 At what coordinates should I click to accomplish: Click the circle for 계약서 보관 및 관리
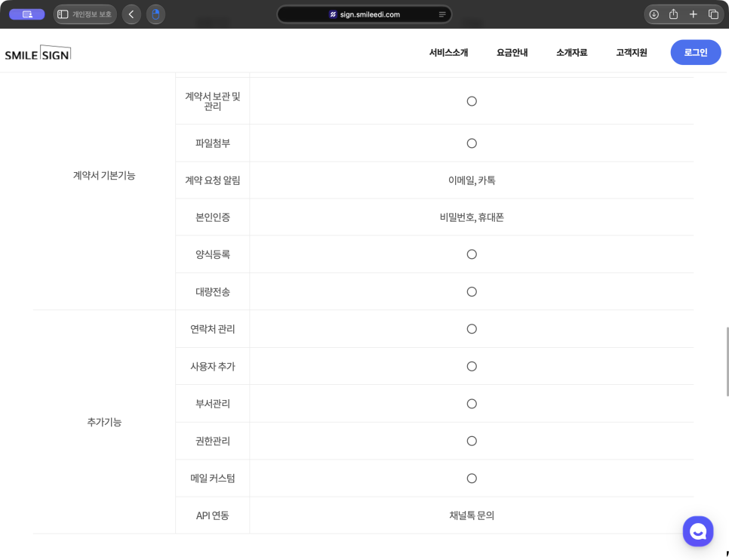tap(472, 101)
